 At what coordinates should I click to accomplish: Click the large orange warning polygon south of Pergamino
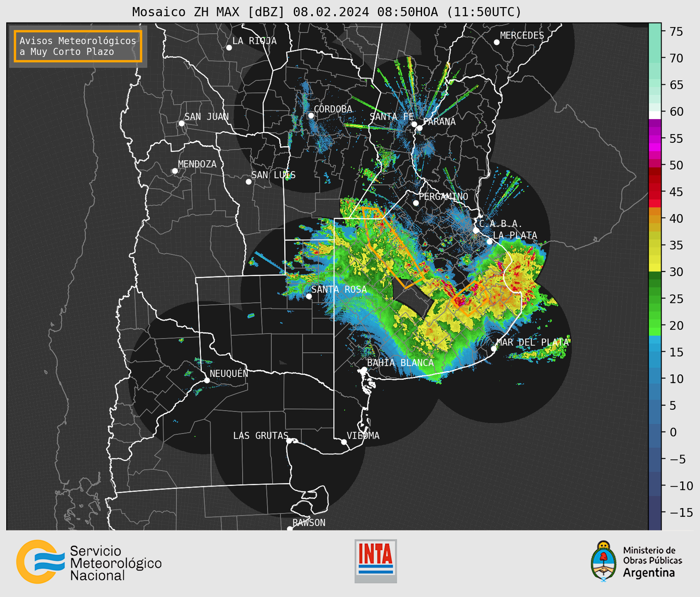click(x=393, y=247)
